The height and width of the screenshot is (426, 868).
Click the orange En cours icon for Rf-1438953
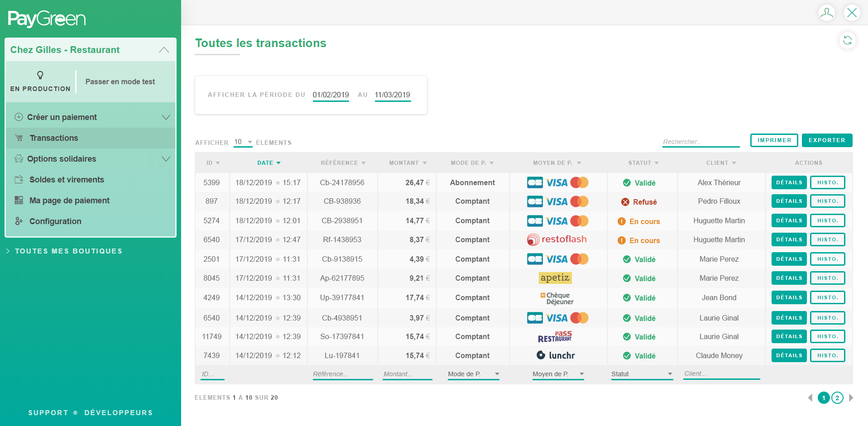coord(622,240)
